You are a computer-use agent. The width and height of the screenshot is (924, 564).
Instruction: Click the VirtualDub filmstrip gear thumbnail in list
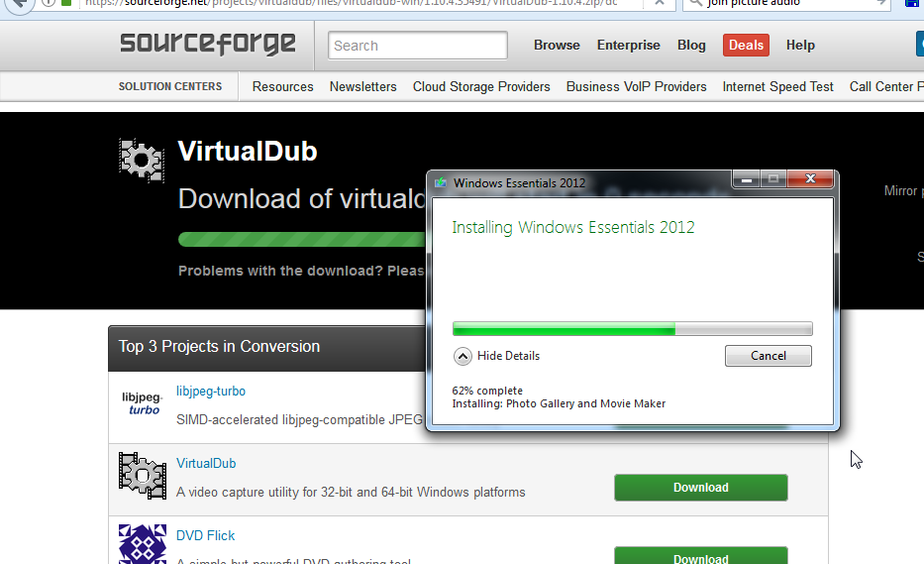142,476
